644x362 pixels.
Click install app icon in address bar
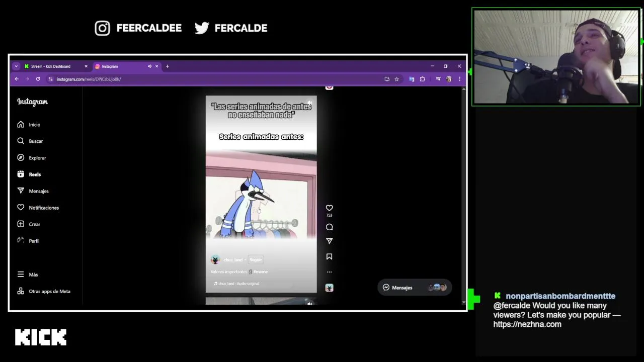pyautogui.click(x=387, y=79)
